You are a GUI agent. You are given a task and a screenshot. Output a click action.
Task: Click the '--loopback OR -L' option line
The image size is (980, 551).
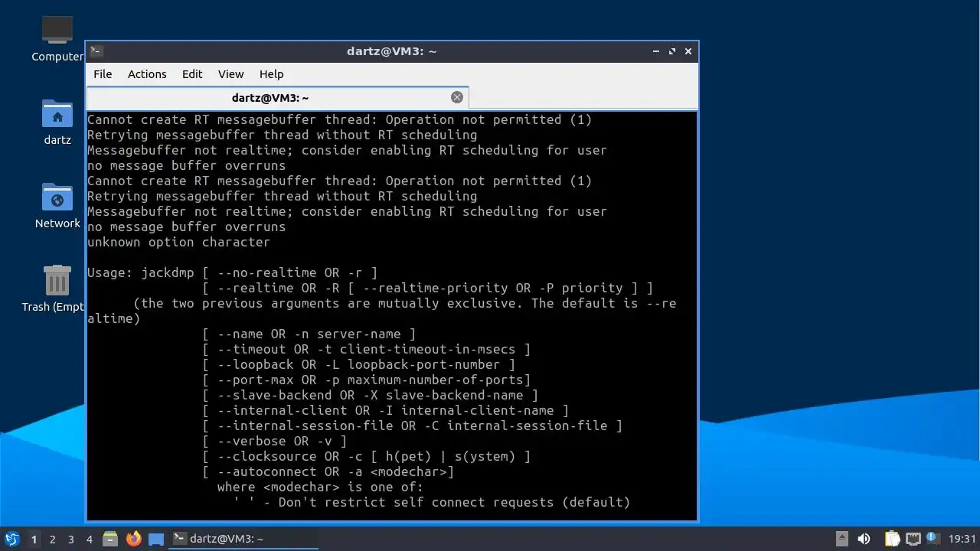[x=358, y=364]
